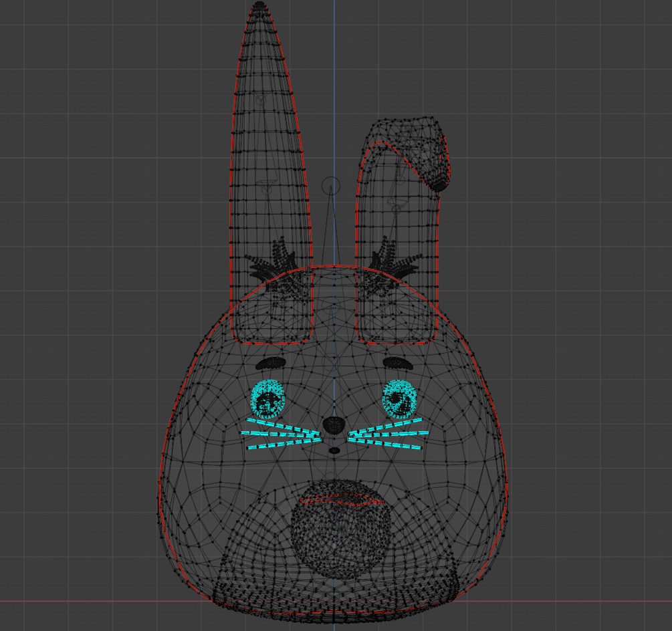Screen dimensions: 672x631
Task: Select the left eyebrow mesh
Action: [x=271, y=363]
